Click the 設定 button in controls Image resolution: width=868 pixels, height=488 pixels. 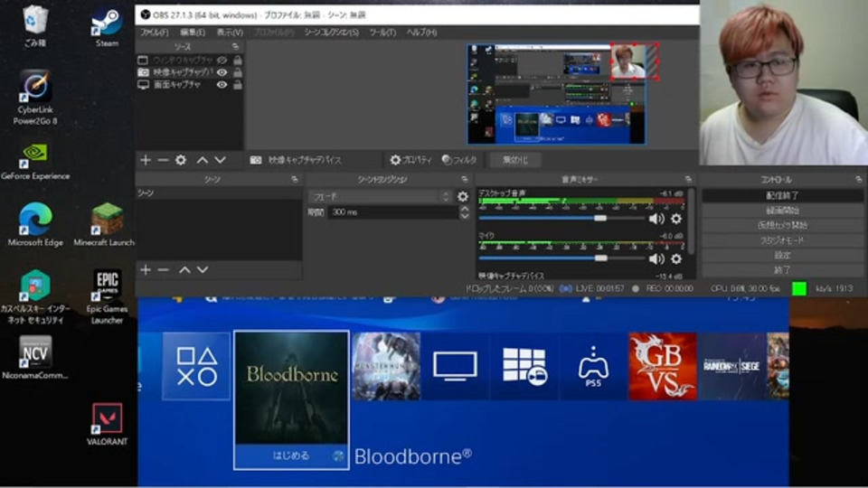782,255
